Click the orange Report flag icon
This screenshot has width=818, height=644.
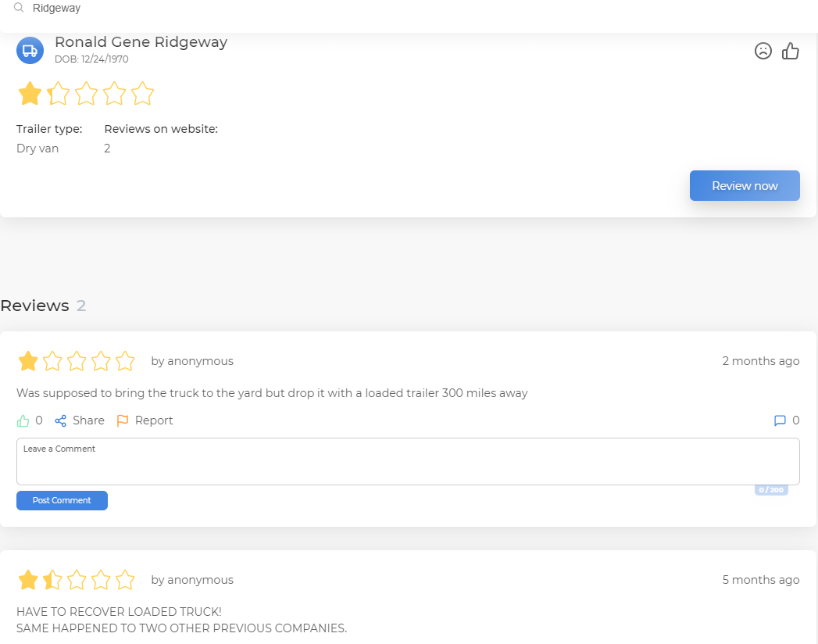123,420
